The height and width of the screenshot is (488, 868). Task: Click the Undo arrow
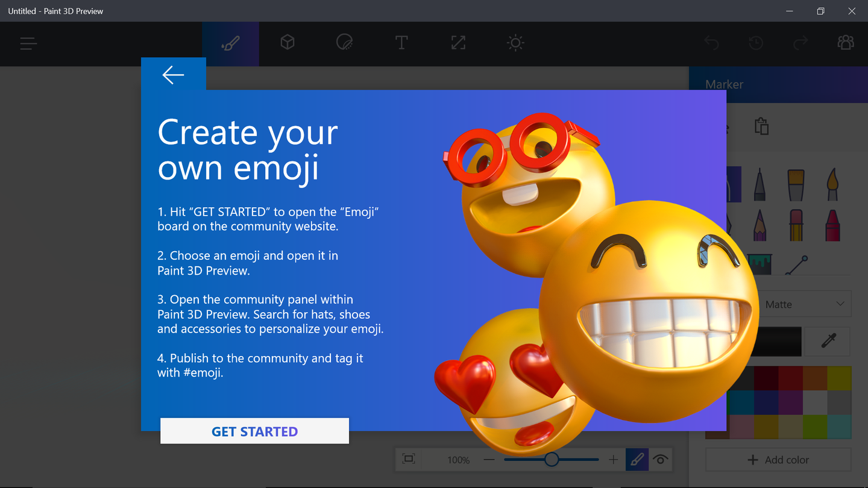pyautogui.click(x=712, y=43)
